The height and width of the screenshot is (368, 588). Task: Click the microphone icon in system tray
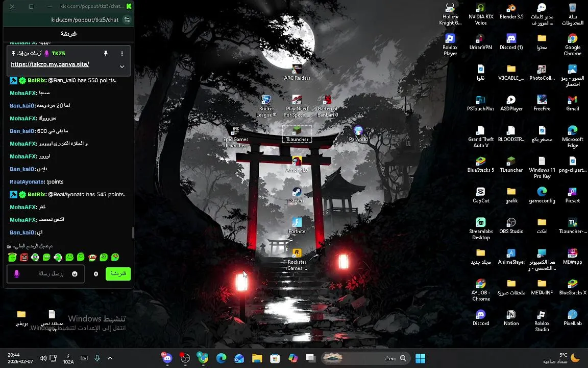[x=97, y=358]
